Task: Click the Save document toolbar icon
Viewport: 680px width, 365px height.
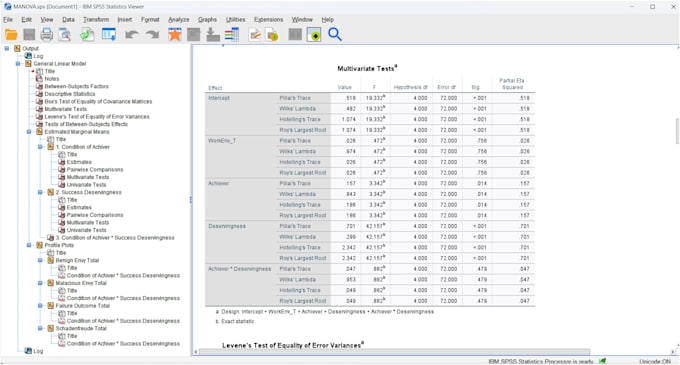Action: (29, 35)
